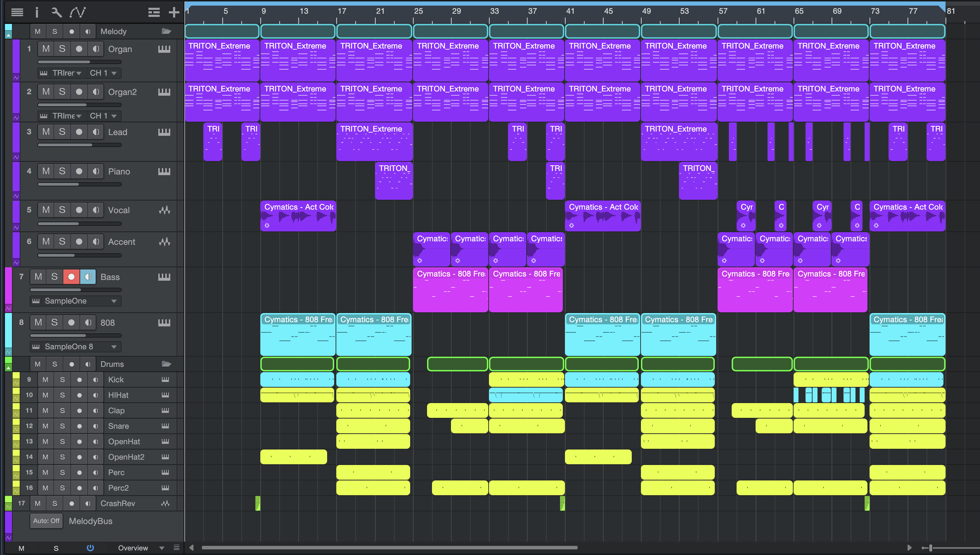Add a track with plus icon
This screenshot has width=980, height=555.
174,12
